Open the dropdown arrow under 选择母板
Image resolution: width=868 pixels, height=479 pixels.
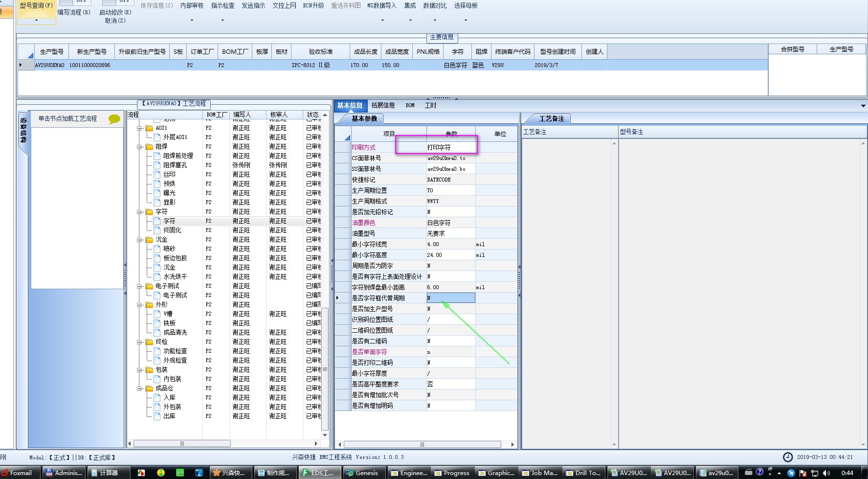point(466,20)
